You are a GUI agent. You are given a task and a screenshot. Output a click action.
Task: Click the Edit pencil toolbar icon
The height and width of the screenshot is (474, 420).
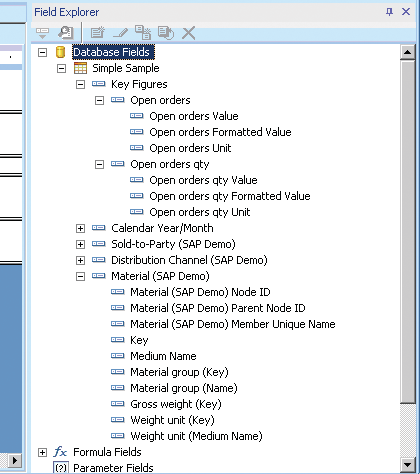click(x=120, y=33)
